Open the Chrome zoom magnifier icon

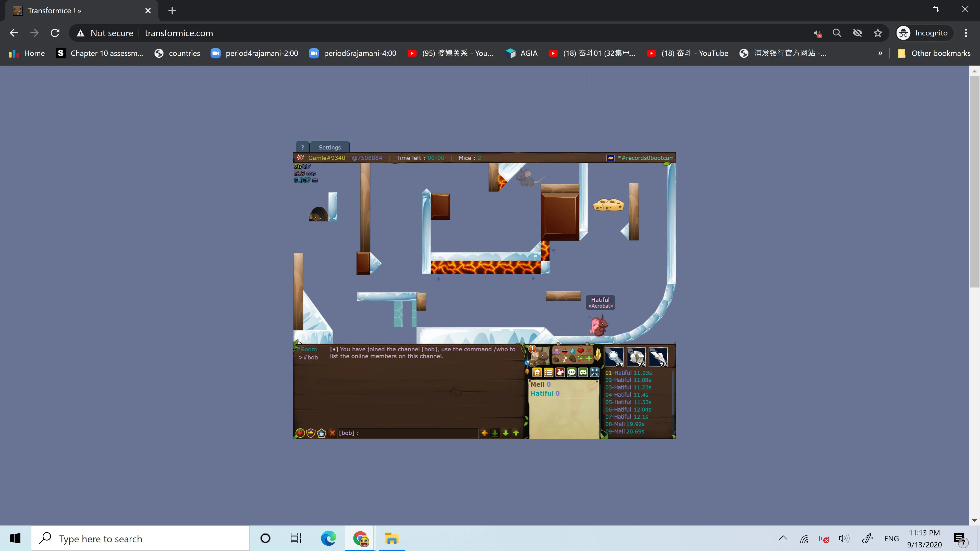click(x=837, y=33)
